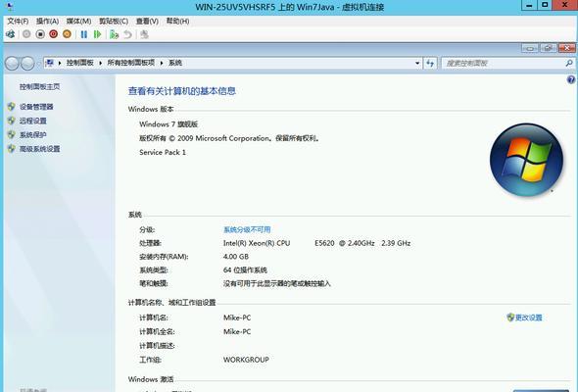Click the enhanced session icon in toolbar

(x=144, y=34)
